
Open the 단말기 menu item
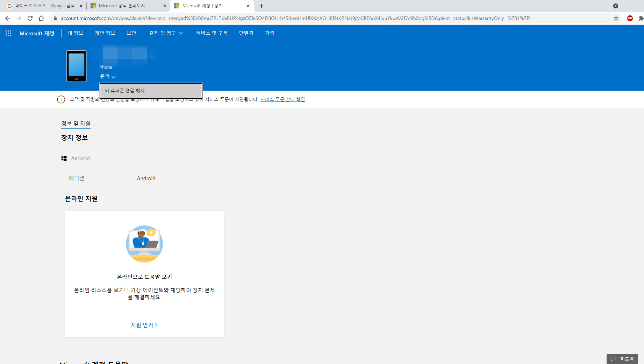point(246,33)
